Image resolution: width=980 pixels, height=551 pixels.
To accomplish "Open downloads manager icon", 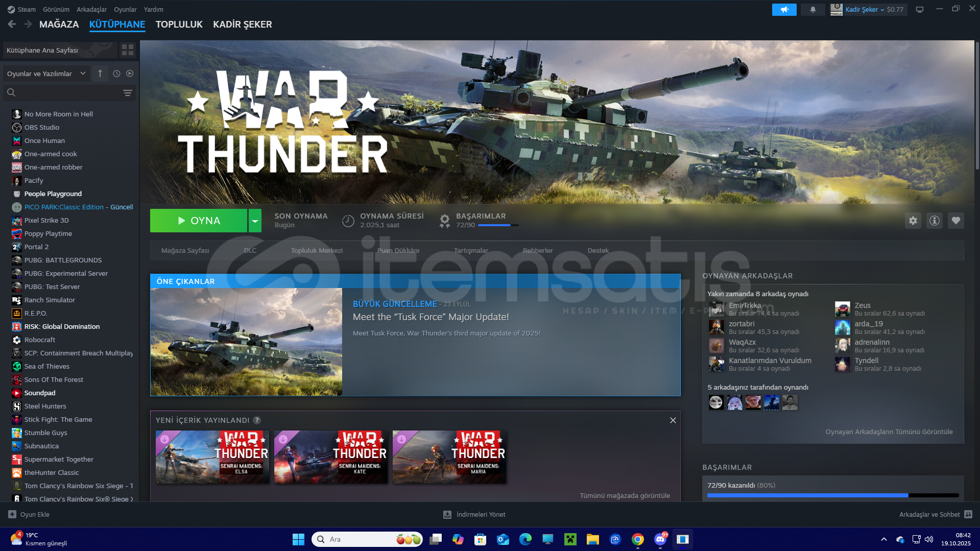I will coord(447,514).
